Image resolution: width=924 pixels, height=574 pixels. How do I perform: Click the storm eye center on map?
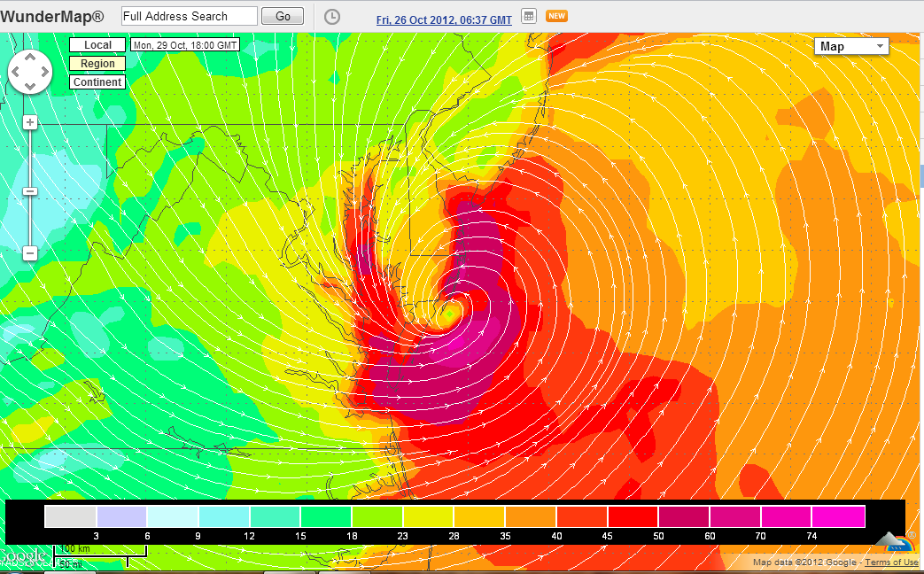coord(450,314)
